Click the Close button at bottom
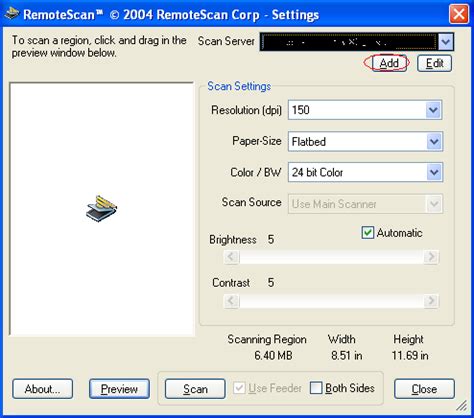The image size is (474, 418). pyautogui.click(x=424, y=389)
